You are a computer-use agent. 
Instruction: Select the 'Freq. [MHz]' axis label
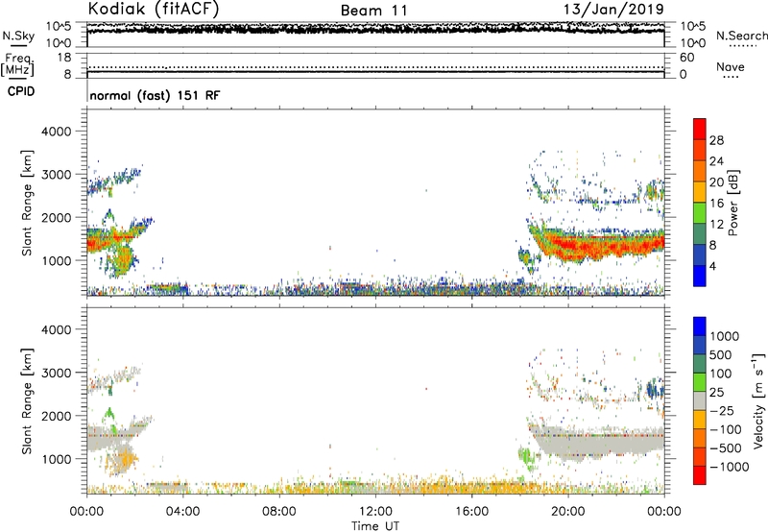(17, 64)
